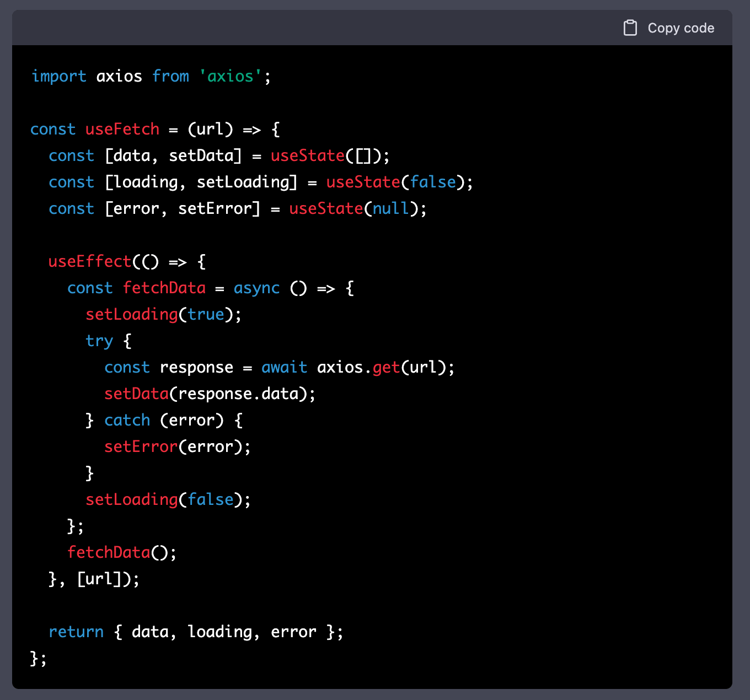Click the 'axios' string literal

(231, 76)
